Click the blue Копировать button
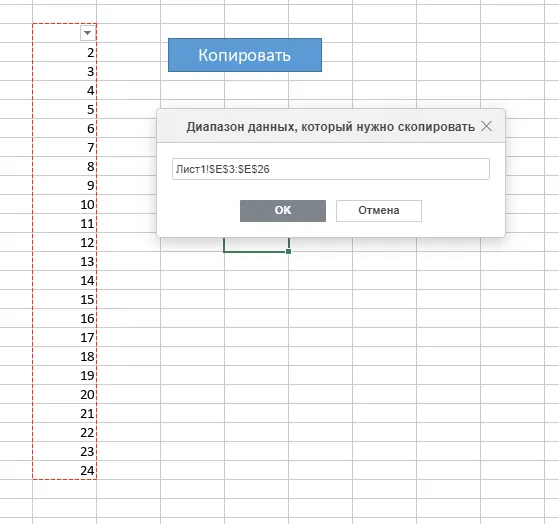The width and height of the screenshot is (559, 524). 245,55
